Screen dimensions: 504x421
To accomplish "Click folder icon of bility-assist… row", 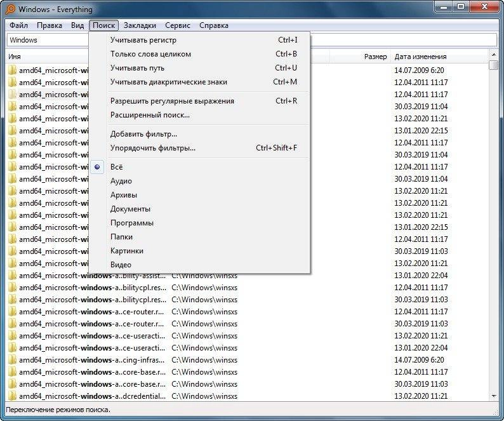I will 12,276.
